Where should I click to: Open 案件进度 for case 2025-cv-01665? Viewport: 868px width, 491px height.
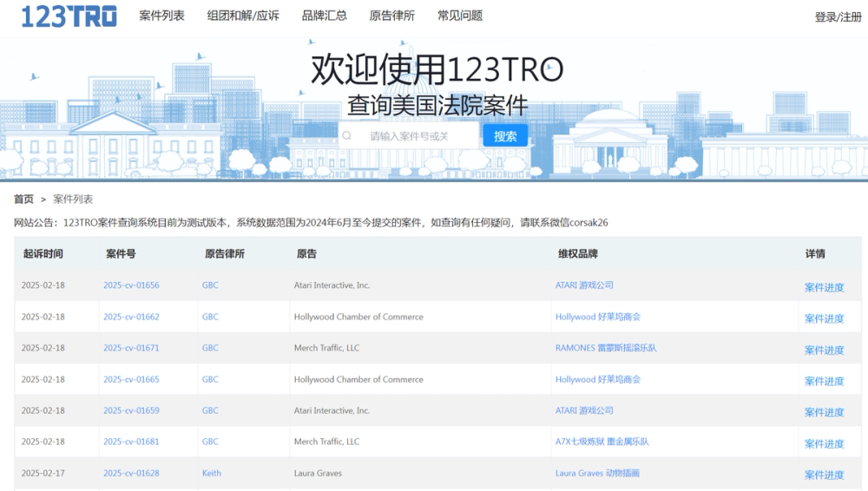click(x=825, y=381)
